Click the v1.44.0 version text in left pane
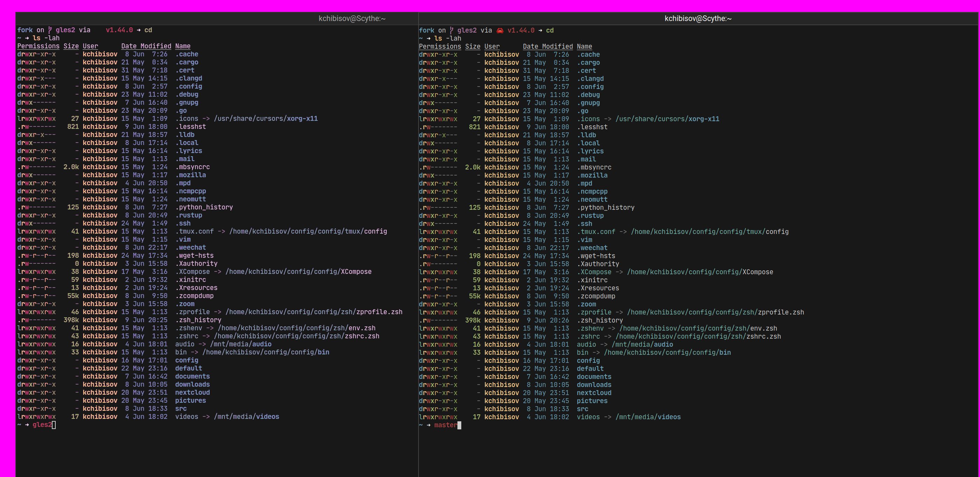The image size is (980, 477). pyautogui.click(x=119, y=30)
